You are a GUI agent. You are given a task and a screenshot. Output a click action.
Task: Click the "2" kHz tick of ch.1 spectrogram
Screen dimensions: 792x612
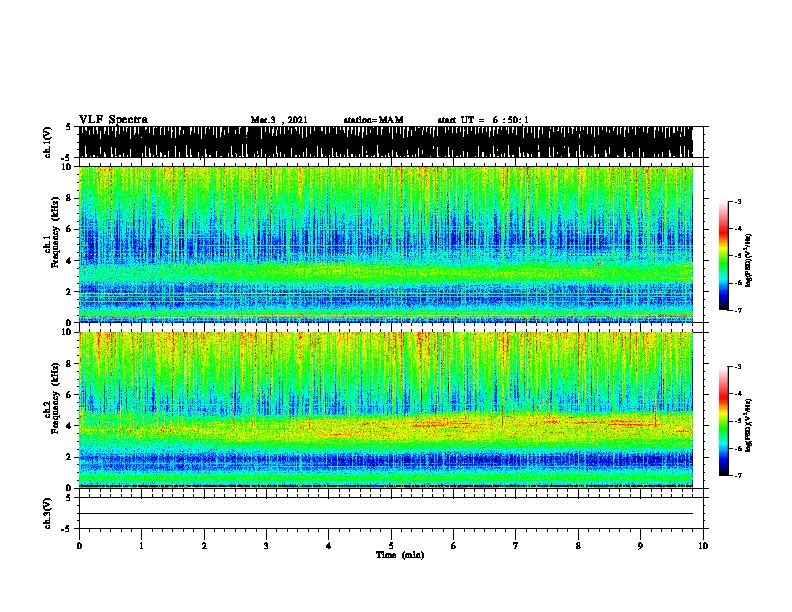(x=70, y=292)
